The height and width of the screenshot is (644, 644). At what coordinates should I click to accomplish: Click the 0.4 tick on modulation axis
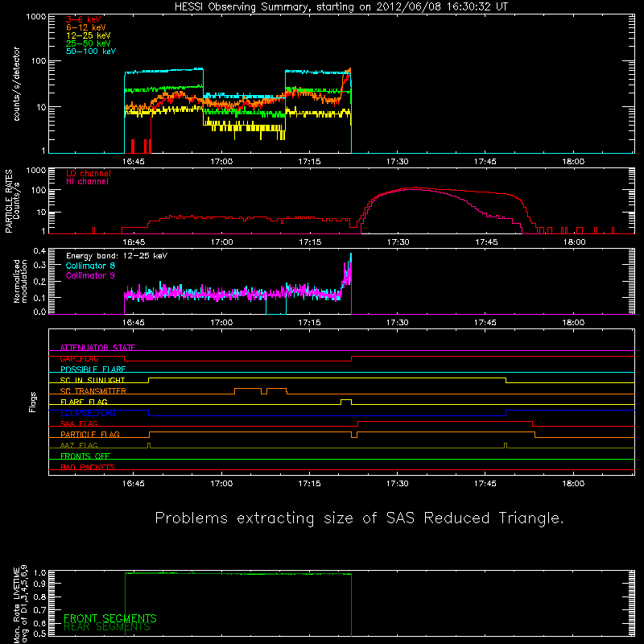[x=39, y=251]
